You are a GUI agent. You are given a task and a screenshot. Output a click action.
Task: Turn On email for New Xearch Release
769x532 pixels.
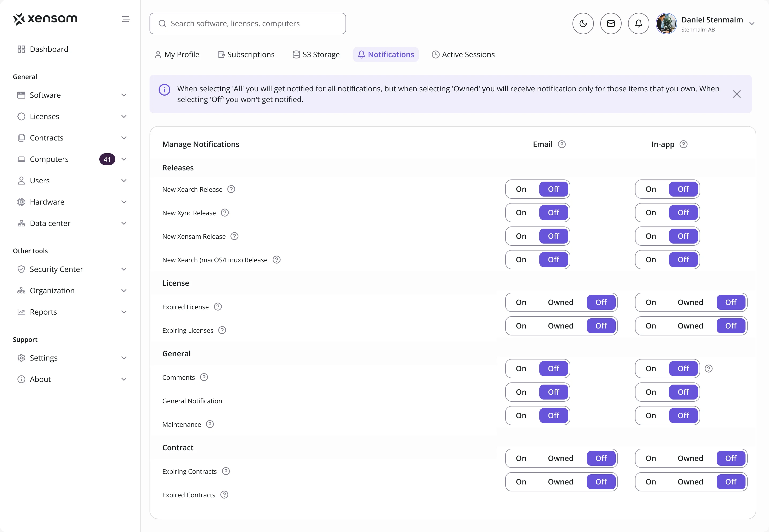pyautogui.click(x=521, y=189)
